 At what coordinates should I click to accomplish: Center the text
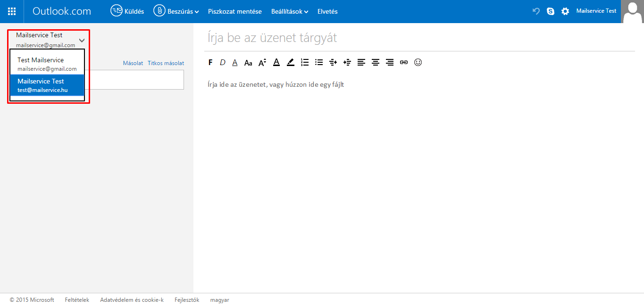click(x=376, y=62)
